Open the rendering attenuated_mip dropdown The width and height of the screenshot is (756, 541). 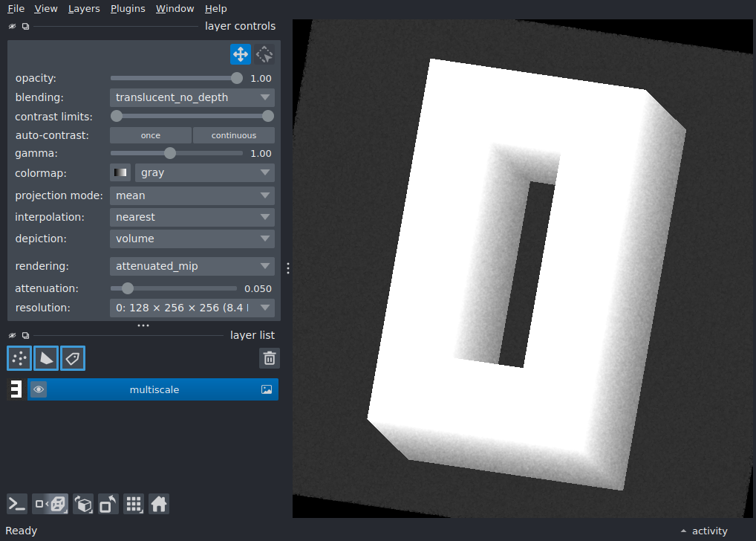192,266
